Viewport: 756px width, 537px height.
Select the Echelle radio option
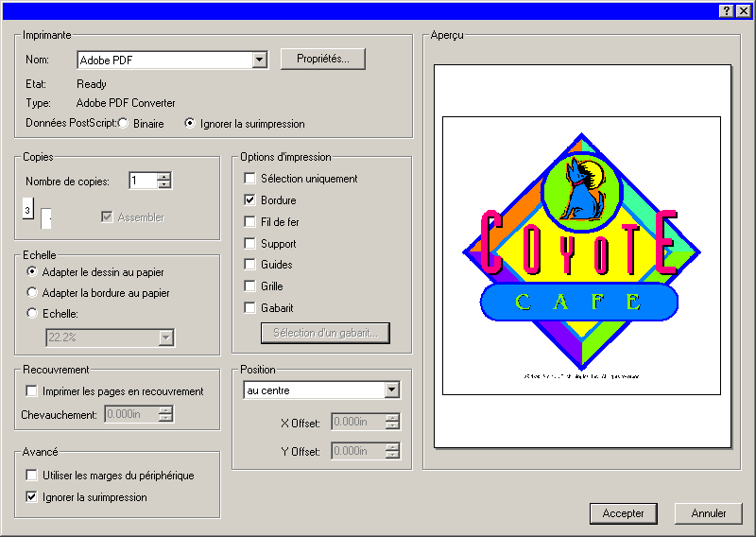33,314
